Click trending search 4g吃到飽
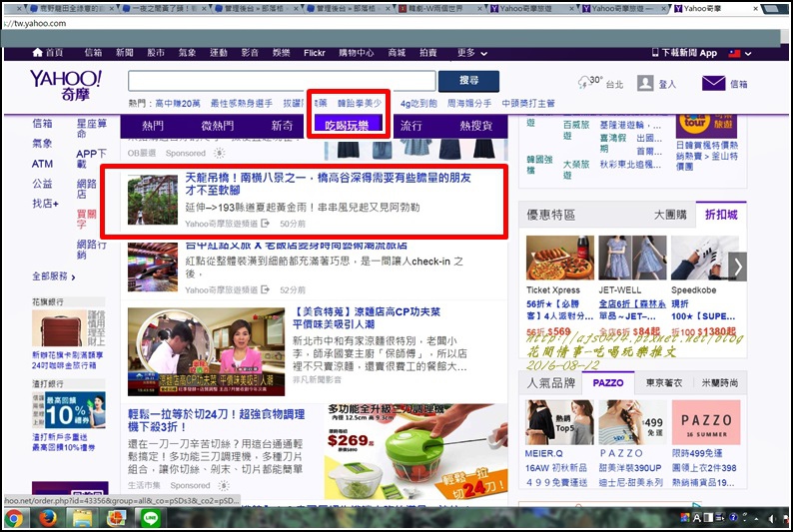Screen dimensions: 793x532 pos(418,103)
